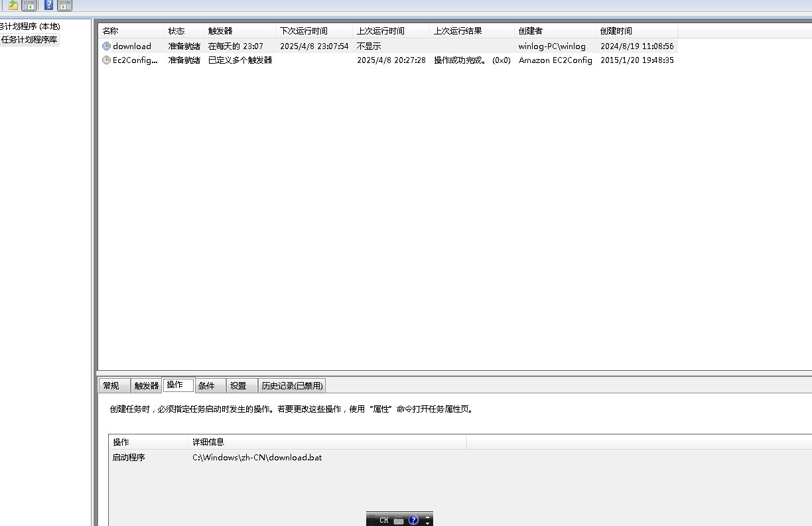Switch to the 条件 tab
Screen dimensions: 812x526
tap(206, 386)
